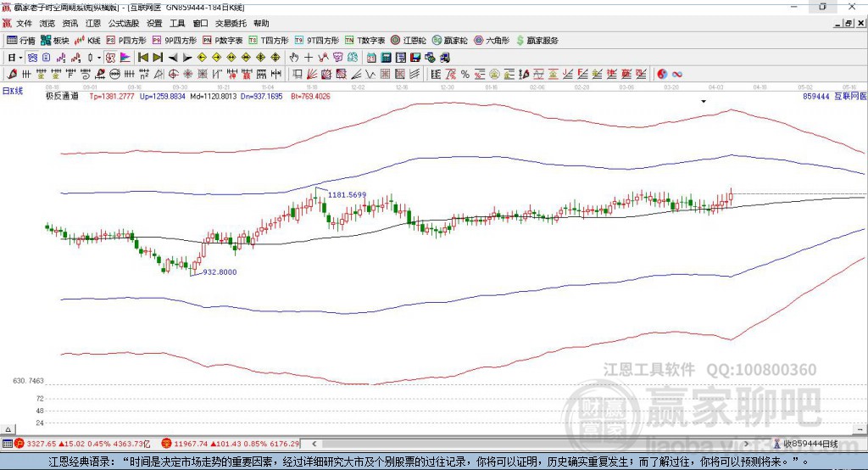Open the 浏览 menu
868x470 pixels.
47,23
